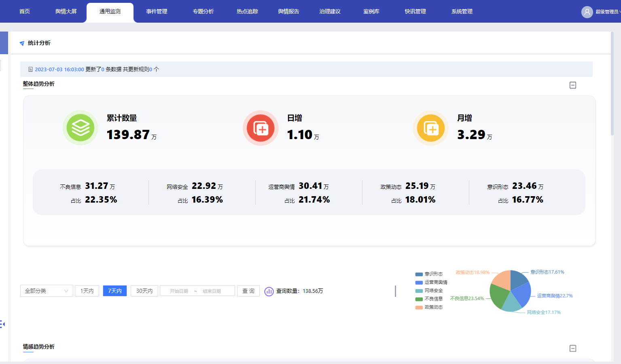Open the 快讯管理 tab
This screenshot has height=364, width=621.
[x=415, y=11]
